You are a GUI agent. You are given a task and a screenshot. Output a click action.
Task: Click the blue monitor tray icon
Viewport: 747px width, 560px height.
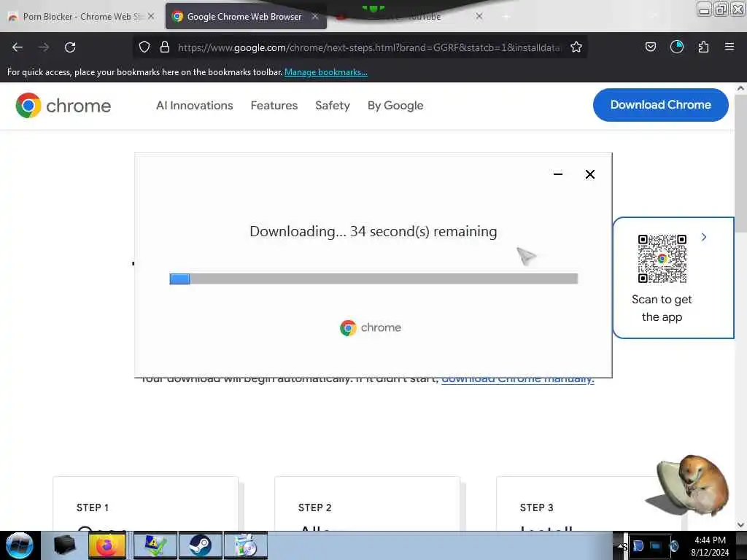pyautogui.click(x=656, y=545)
